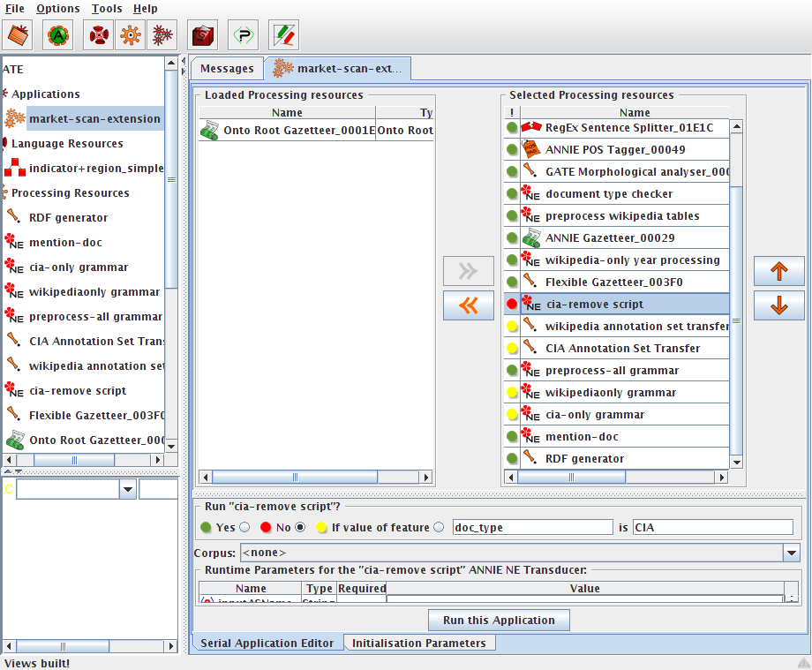Click the green status dot for document type checker
This screenshot has width=812, height=670.
[512, 193]
